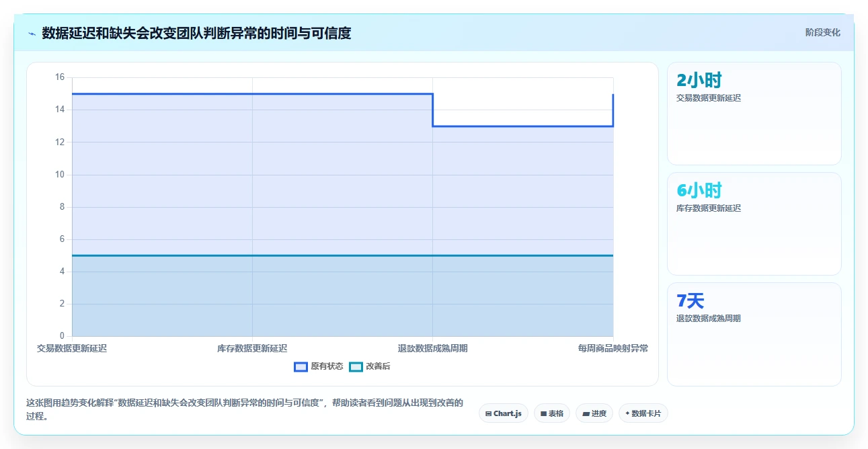Click y-axis tick value 16
The width and height of the screenshot is (868, 449).
click(x=59, y=77)
